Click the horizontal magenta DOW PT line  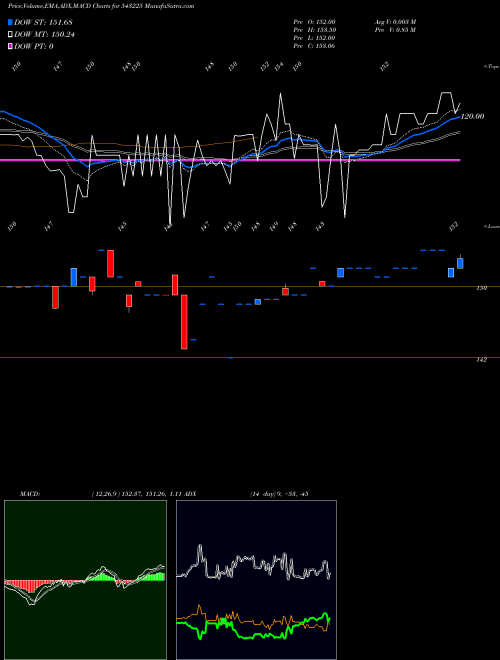point(230,160)
